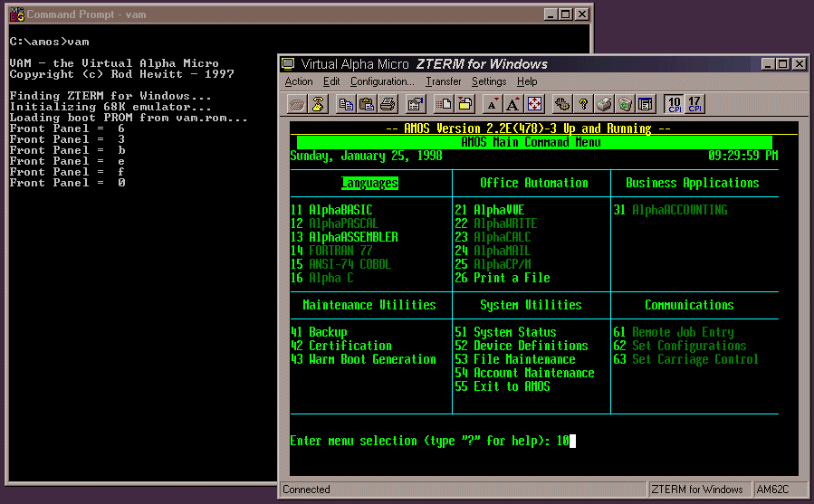Click '42 Certification' menu entry

341,345
